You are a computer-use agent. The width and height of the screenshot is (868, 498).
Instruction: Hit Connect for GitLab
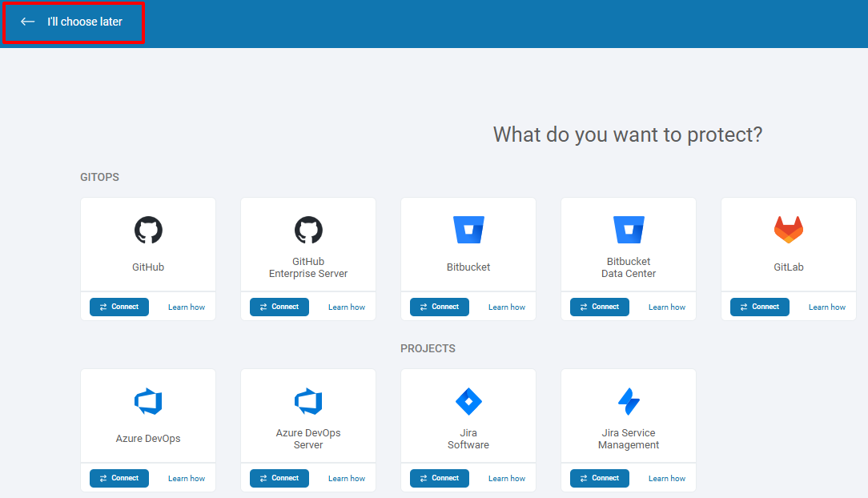coord(760,307)
